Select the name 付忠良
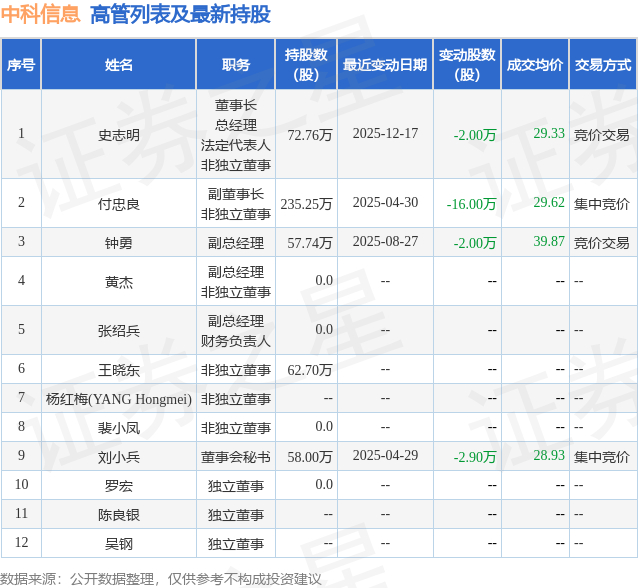The width and height of the screenshot is (638, 588). [x=118, y=204]
